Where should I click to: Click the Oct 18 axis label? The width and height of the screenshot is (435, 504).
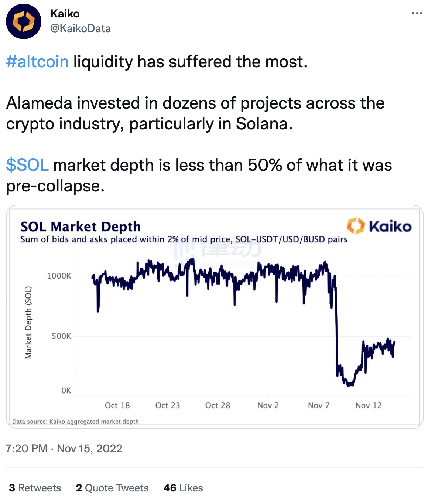click(x=117, y=405)
